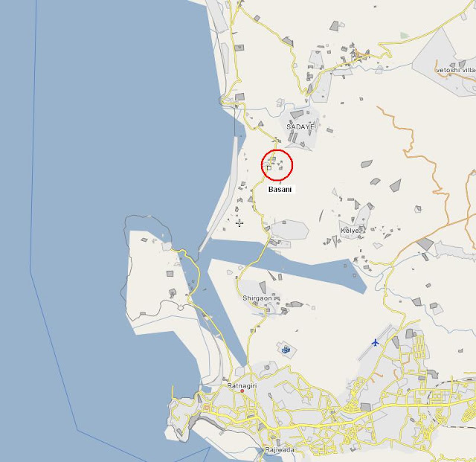Click the small black square inside red circle
Screen dimensions: 476x462
[x=269, y=167]
